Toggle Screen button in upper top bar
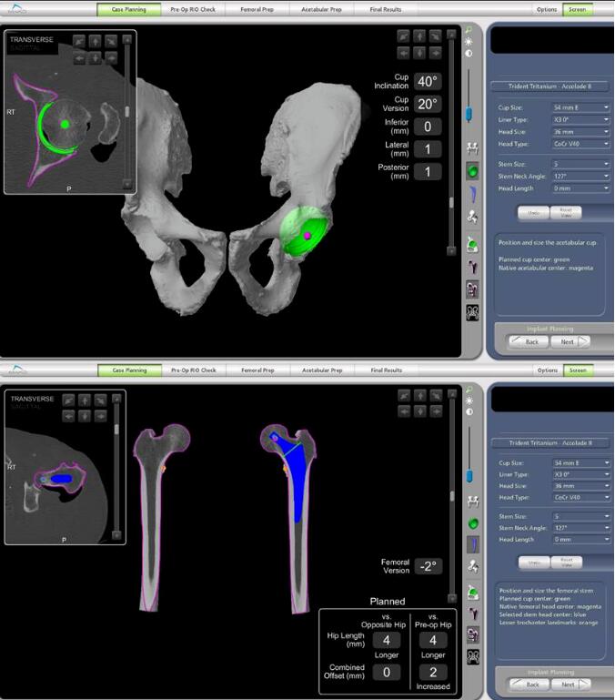Screen dimensions: 615x700 coord(577,9)
